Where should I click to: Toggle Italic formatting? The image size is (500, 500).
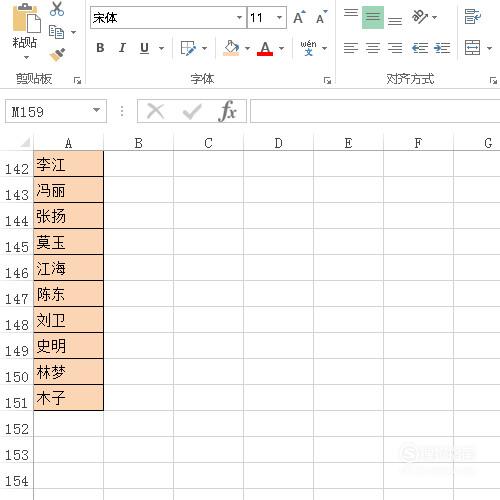[x=122, y=48]
